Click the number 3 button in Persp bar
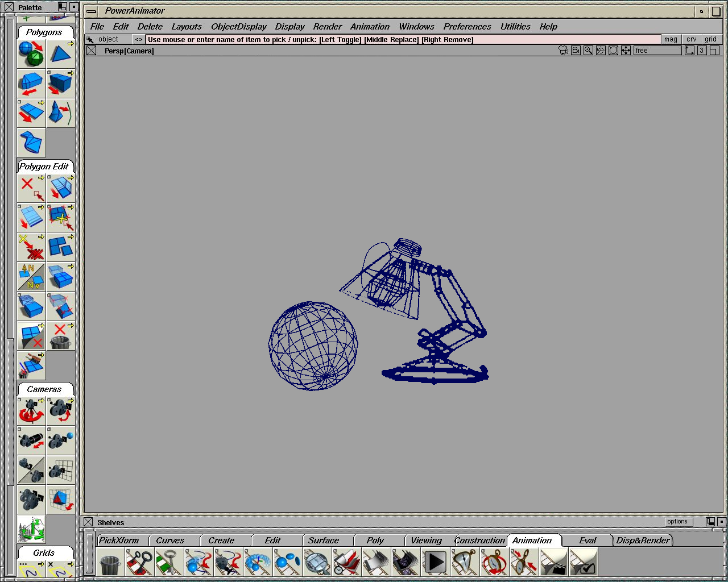This screenshot has width=728, height=582. 702,51
